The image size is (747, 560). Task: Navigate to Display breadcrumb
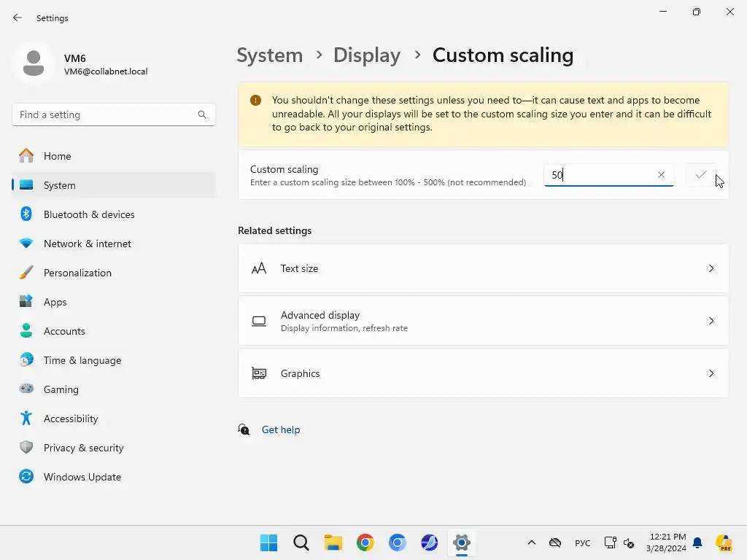pyautogui.click(x=367, y=55)
